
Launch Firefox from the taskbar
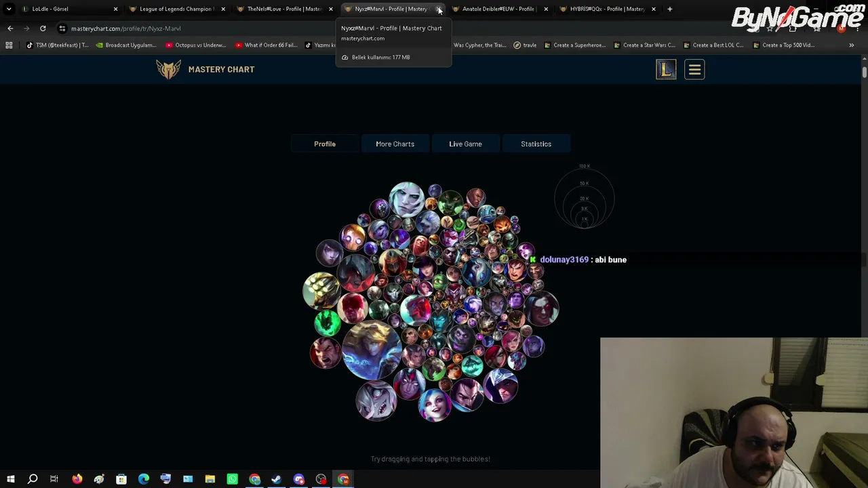tap(77, 480)
